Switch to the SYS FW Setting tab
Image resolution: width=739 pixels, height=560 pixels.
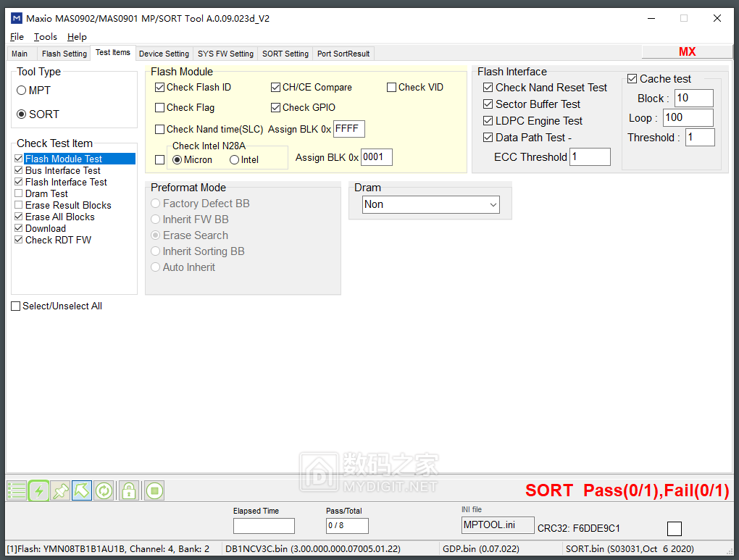pos(226,54)
